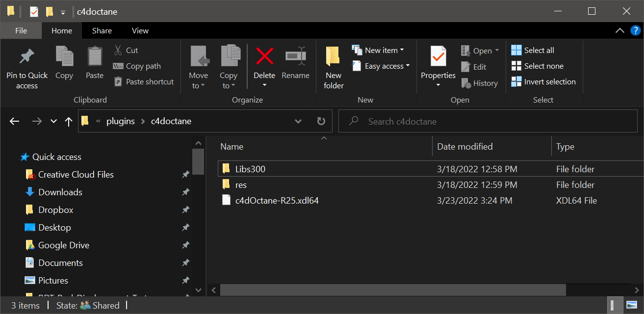Open the Explorer Help question mark
Image resolution: width=644 pixels, height=314 pixels.
click(635, 30)
